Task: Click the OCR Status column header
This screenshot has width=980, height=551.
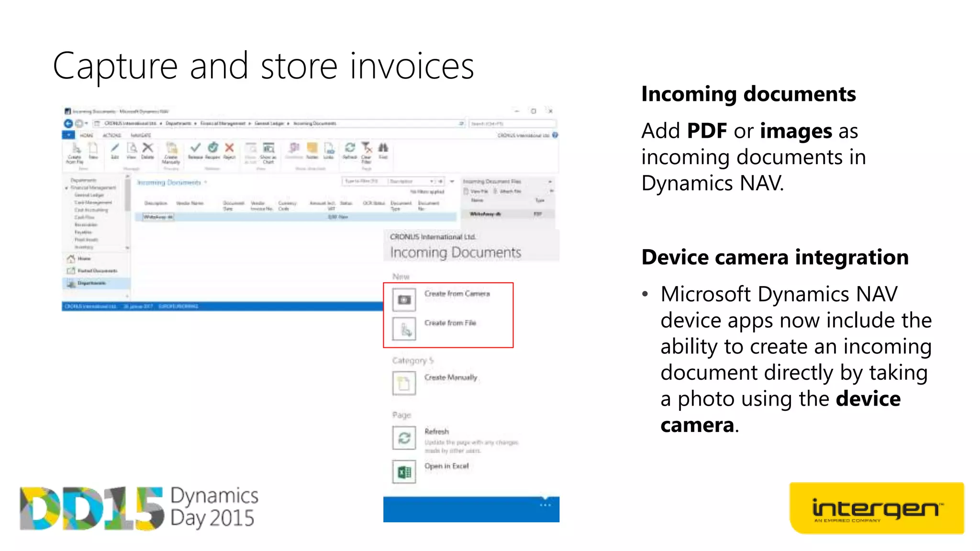Action: click(x=374, y=203)
